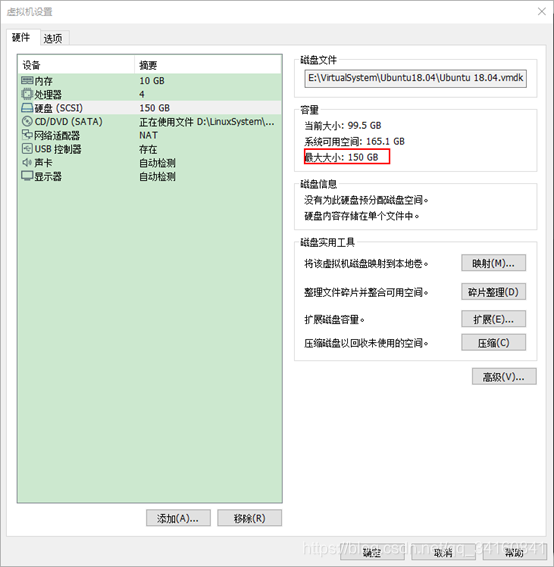
Task: Click the network adapter (网络适配器) icon
Action: [27, 135]
